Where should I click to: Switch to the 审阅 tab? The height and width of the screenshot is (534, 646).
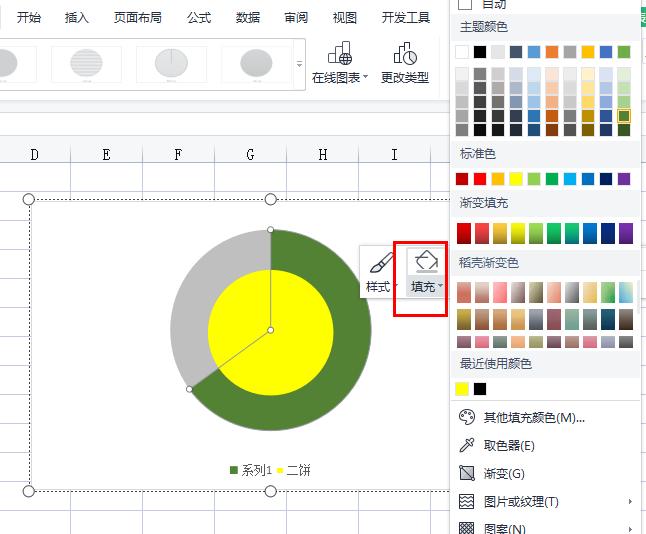point(296,17)
